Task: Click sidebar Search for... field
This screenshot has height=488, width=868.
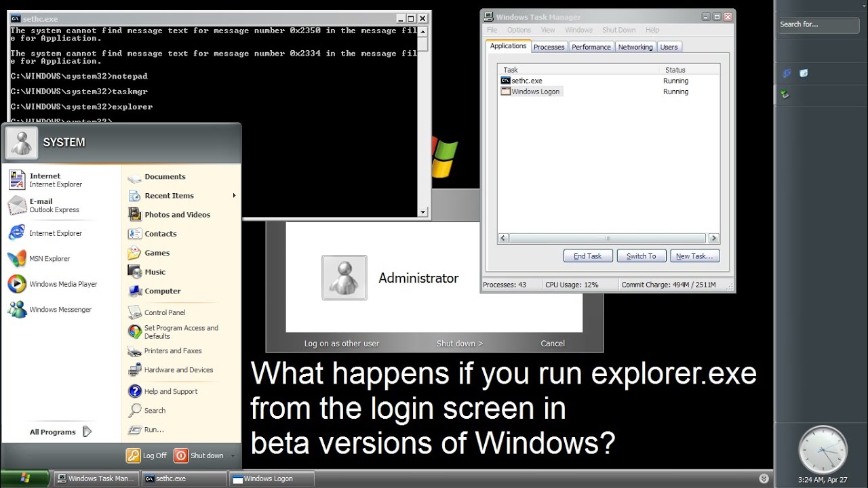Action: (x=819, y=24)
